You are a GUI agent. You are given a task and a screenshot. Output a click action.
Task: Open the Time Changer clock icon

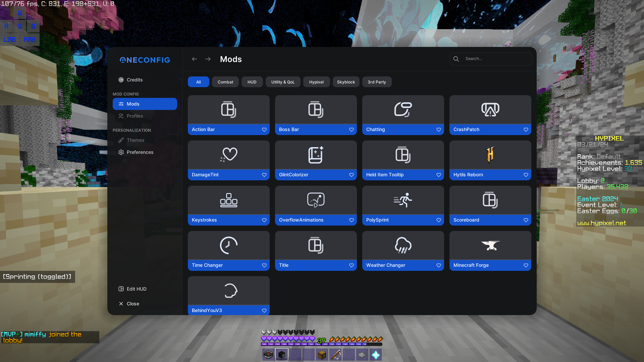coord(229,245)
